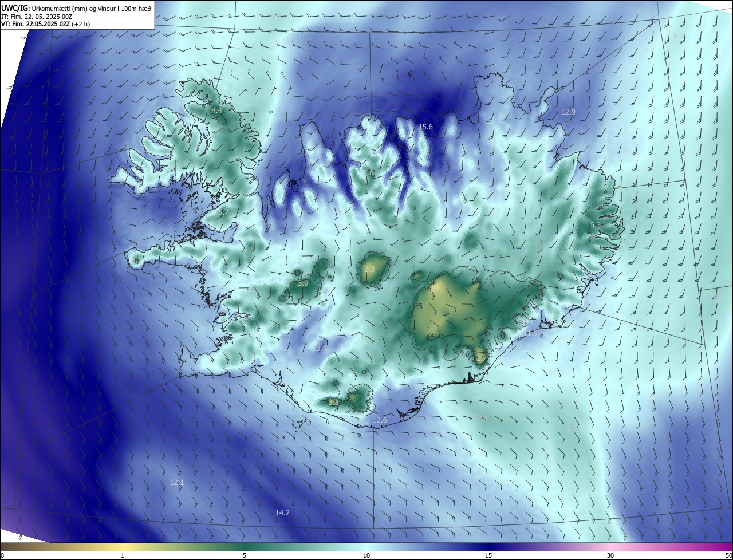This screenshot has width=733, height=560.
Task: Click the colour scale label '30'
Action: (610, 556)
